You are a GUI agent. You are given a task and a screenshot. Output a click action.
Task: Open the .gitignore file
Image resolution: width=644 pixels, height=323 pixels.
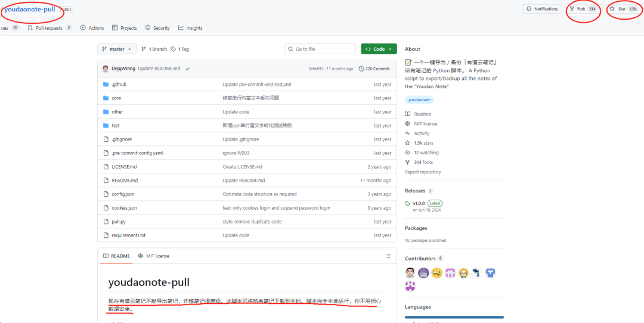[122, 139]
